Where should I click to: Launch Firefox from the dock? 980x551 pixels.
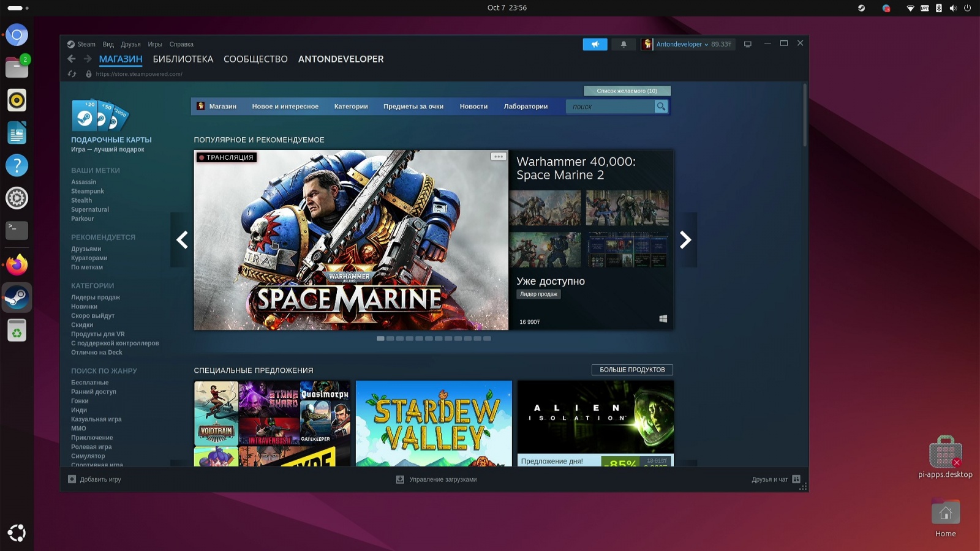(17, 264)
